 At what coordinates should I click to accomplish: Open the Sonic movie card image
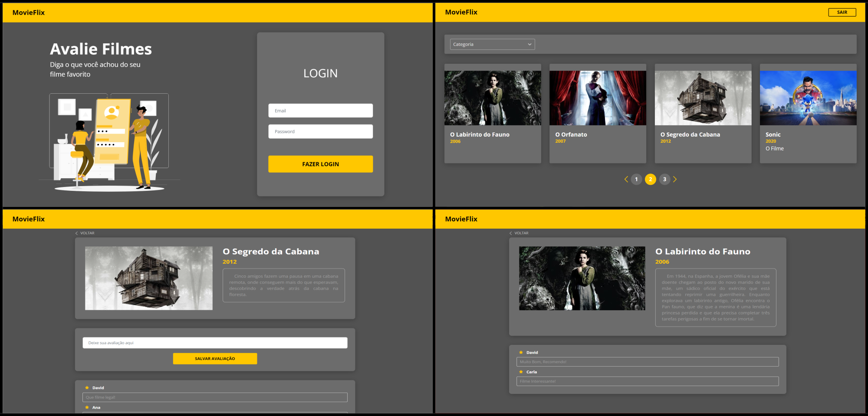[808, 98]
